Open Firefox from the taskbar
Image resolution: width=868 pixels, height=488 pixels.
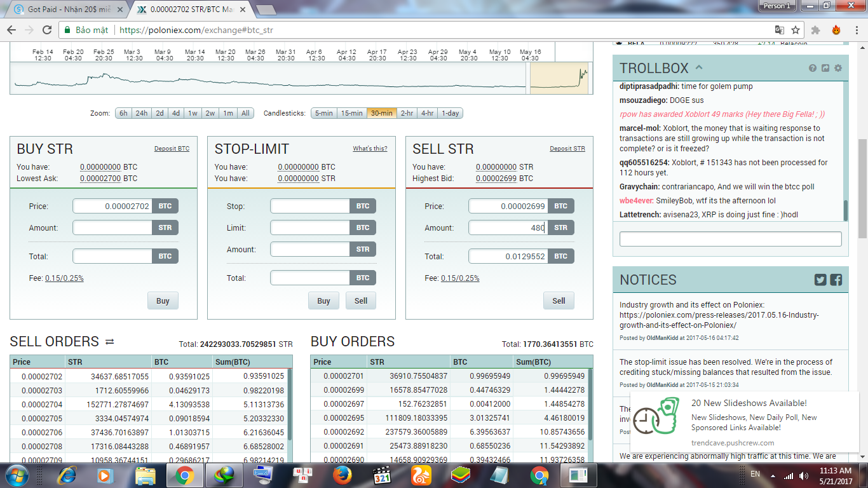[342, 475]
